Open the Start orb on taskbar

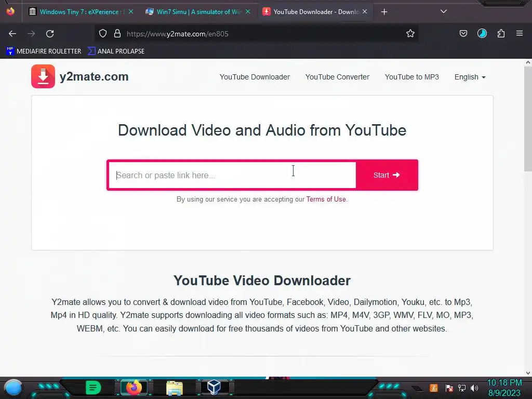[13, 388]
